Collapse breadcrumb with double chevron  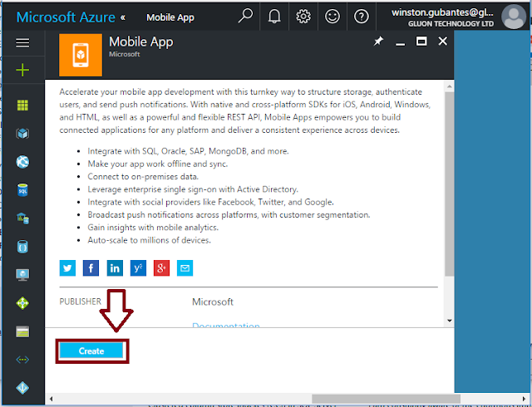click(x=123, y=17)
